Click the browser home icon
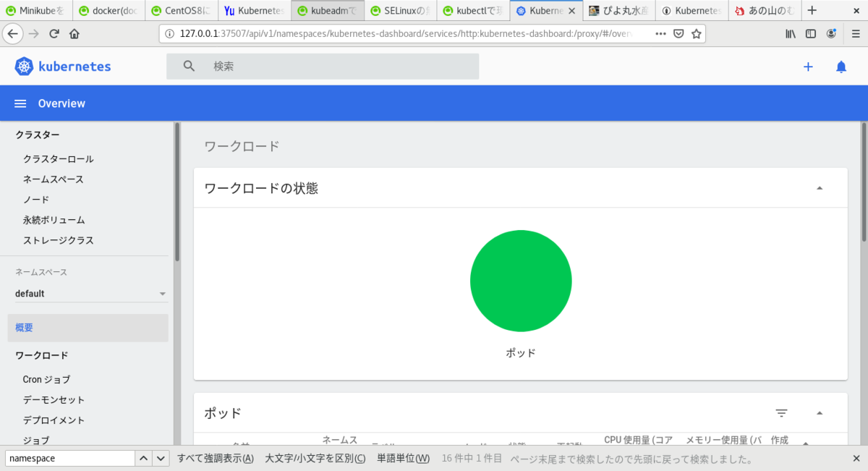This screenshot has height=471, width=868. (75, 34)
